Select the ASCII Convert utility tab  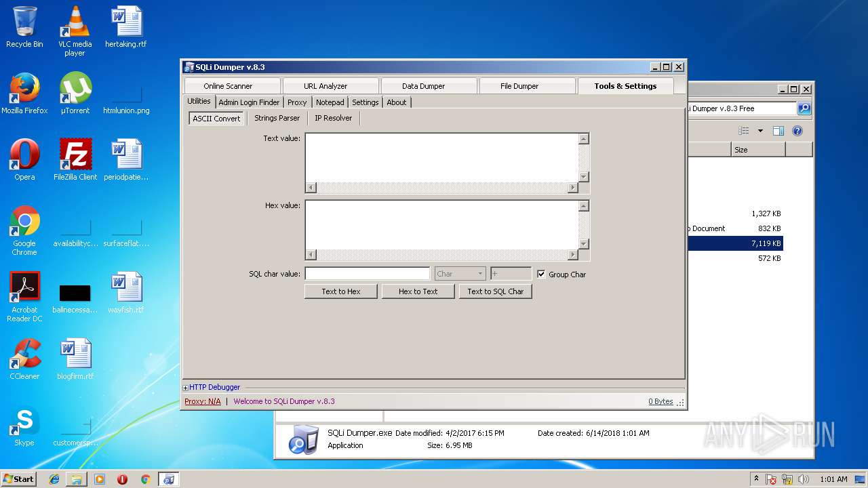[x=216, y=119]
